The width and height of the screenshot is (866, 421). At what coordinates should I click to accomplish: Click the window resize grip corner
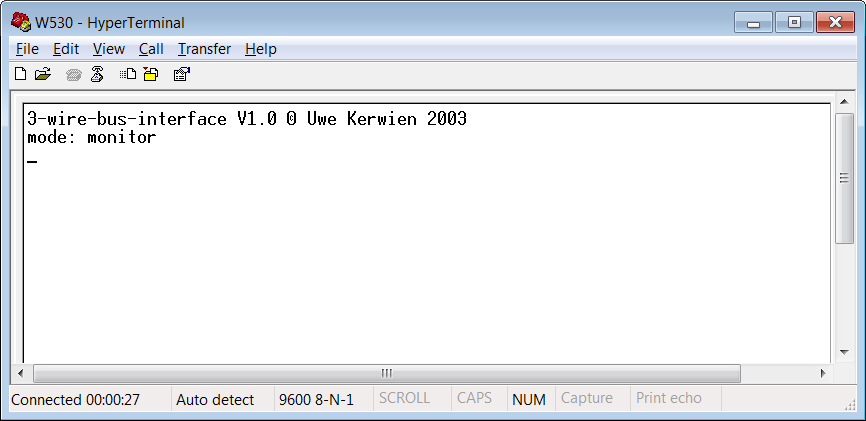[x=850, y=406]
